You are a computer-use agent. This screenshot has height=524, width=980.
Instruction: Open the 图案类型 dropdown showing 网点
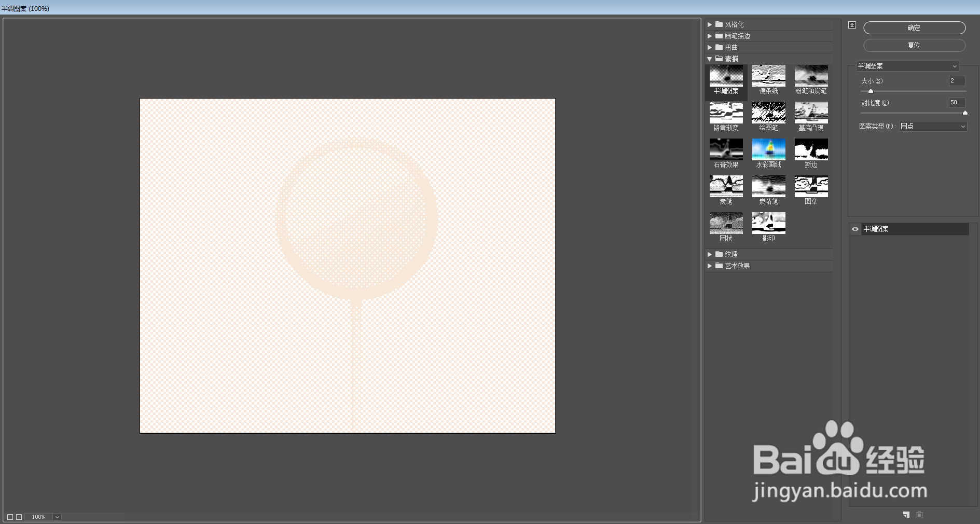tap(933, 126)
